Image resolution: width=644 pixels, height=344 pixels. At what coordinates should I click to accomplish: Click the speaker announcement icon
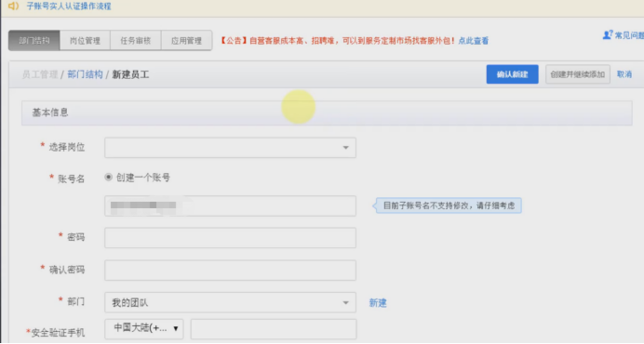(x=14, y=7)
